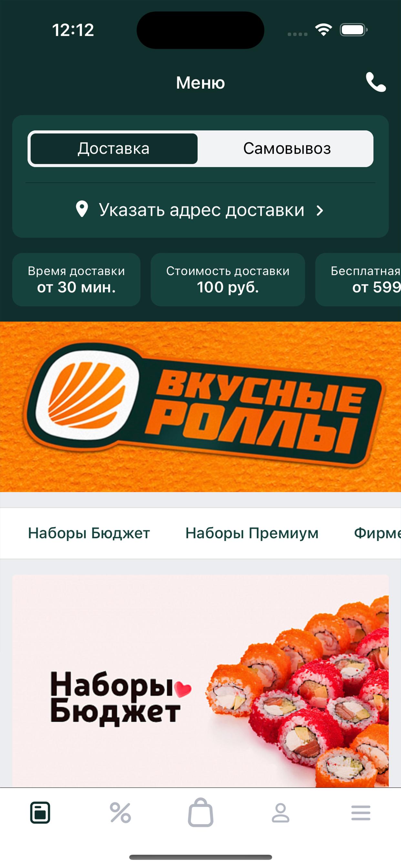The width and height of the screenshot is (401, 868).
Task: Open the shopping bag cart icon
Action: 200,812
